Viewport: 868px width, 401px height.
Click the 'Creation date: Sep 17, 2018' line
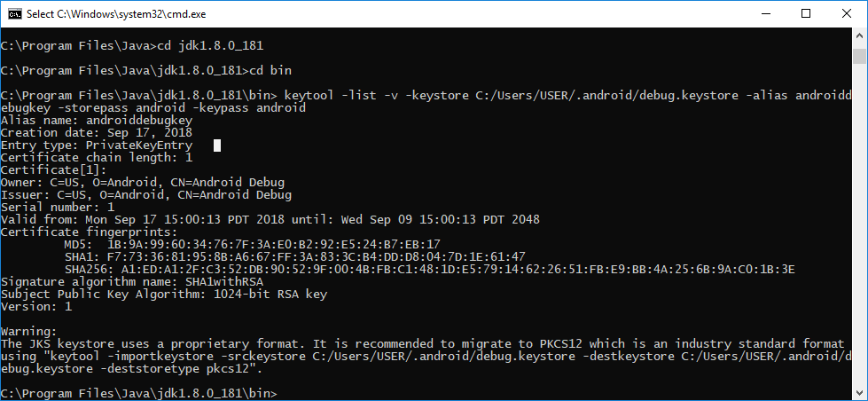(97, 133)
